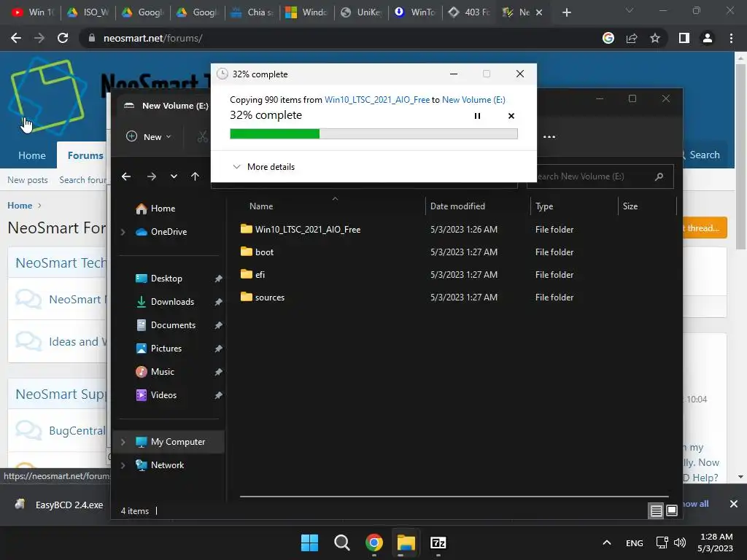Image resolution: width=747 pixels, height=560 pixels.
Task: Sort files by Type column
Action: click(544, 206)
